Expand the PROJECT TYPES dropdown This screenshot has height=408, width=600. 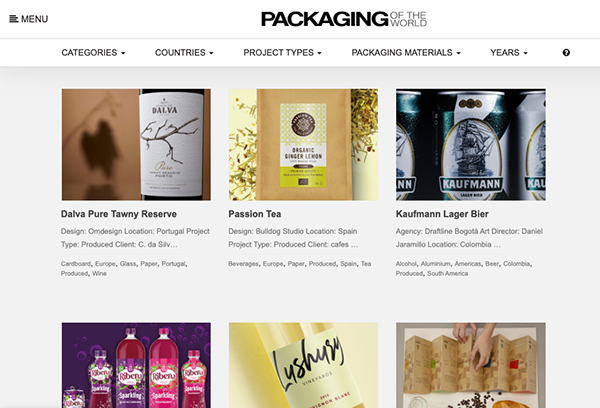tap(282, 52)
